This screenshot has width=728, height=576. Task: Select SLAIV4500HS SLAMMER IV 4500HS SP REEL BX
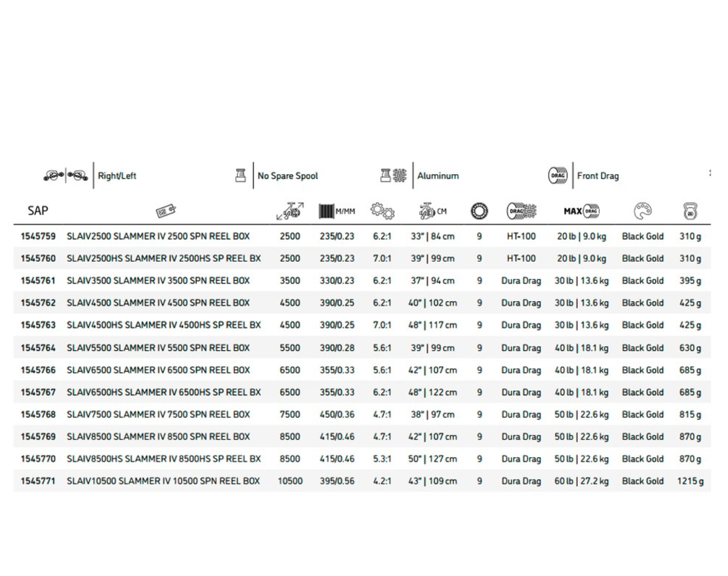164,325
